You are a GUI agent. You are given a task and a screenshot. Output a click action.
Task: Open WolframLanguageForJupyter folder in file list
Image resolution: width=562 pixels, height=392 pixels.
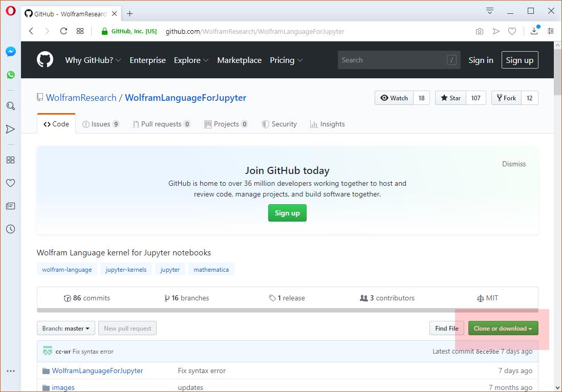point(97,371)
